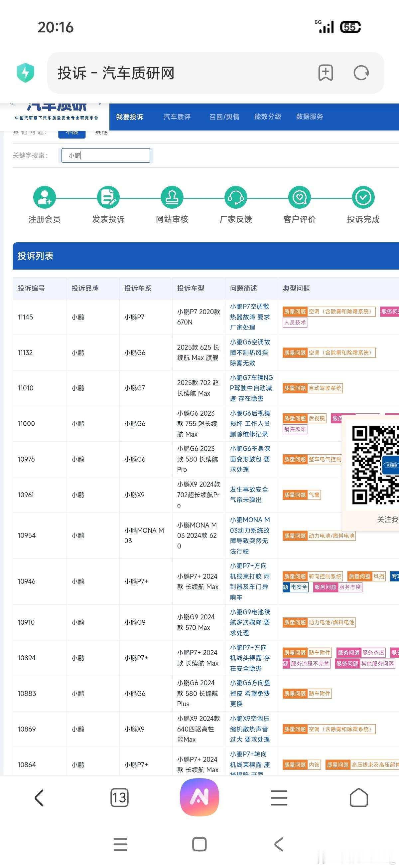Open 数据服务 nav tab
399x868 pixels.
[310, 117]
